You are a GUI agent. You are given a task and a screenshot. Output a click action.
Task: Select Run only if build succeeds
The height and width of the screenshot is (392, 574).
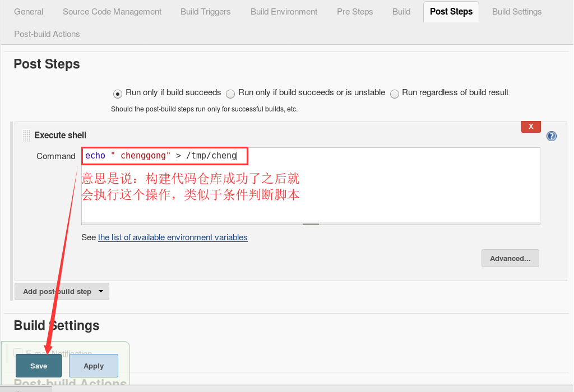point(118,94)
